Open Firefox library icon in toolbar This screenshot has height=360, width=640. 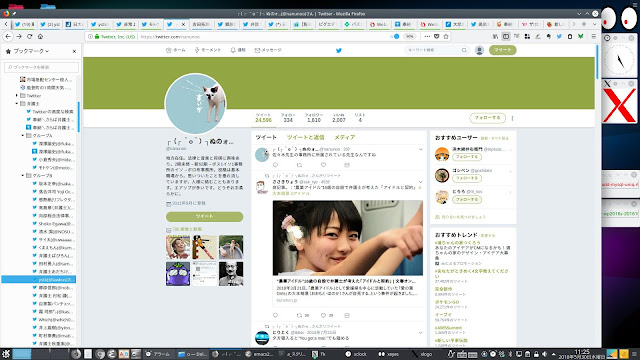[x=495, y=36]
